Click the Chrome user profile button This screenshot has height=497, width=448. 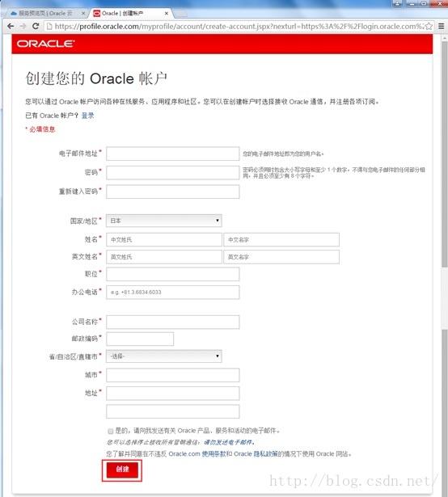(x=397, y=3)
